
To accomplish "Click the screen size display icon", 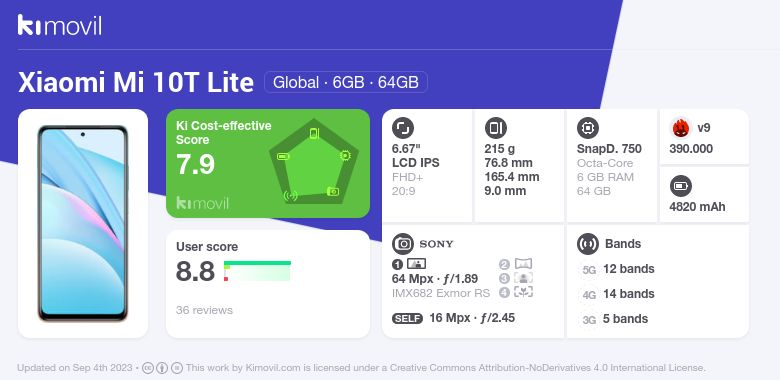I will [x=403, y=128].
